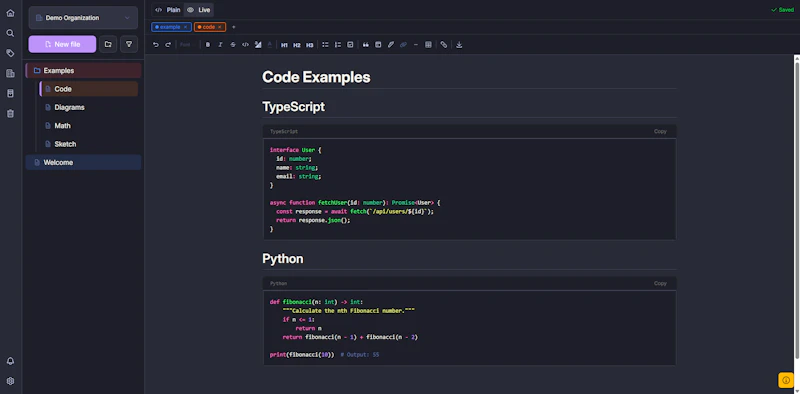This screenshot has height=394, width=800.
Task: Redo the last edit
Action: pos(168,45)
